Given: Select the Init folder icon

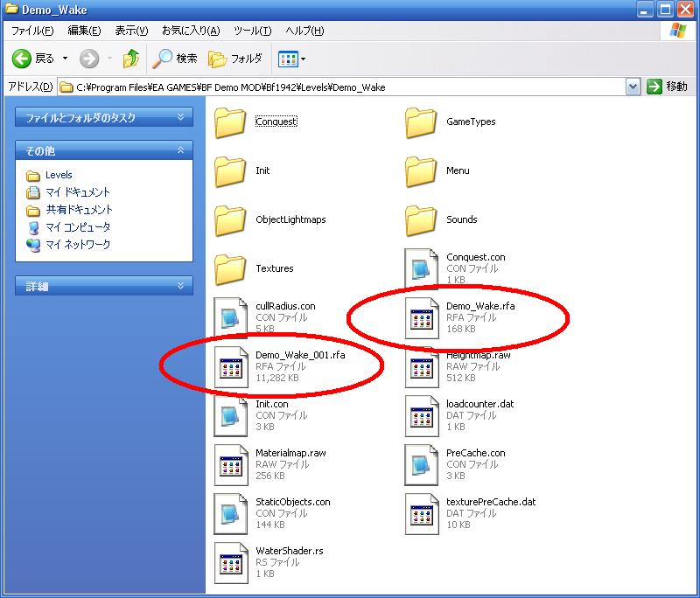Looking at the screenshot, I should 230,170.
